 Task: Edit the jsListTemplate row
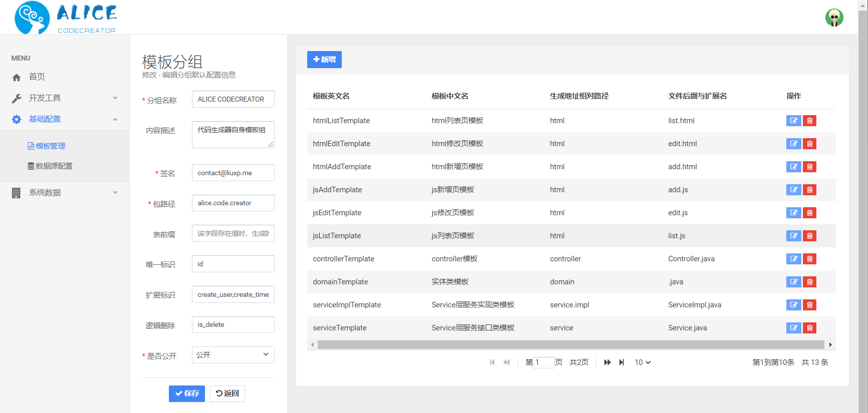click(793, 236)
